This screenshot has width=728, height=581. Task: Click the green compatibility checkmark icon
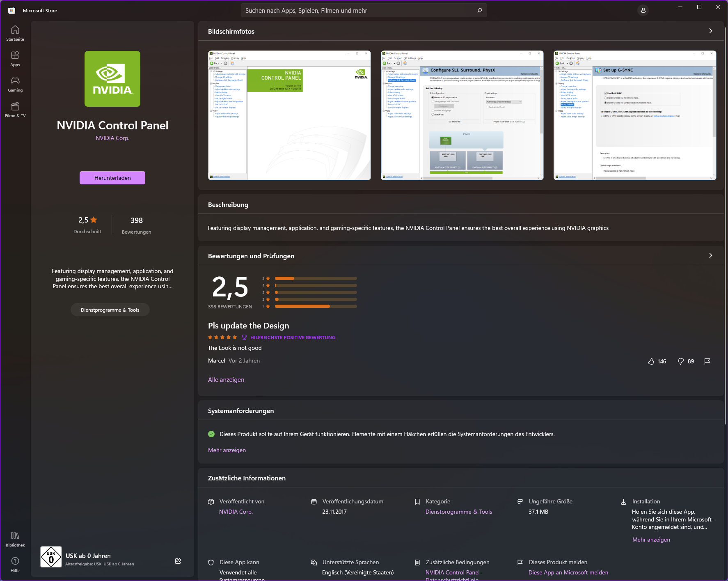click(x=211, y=434)
